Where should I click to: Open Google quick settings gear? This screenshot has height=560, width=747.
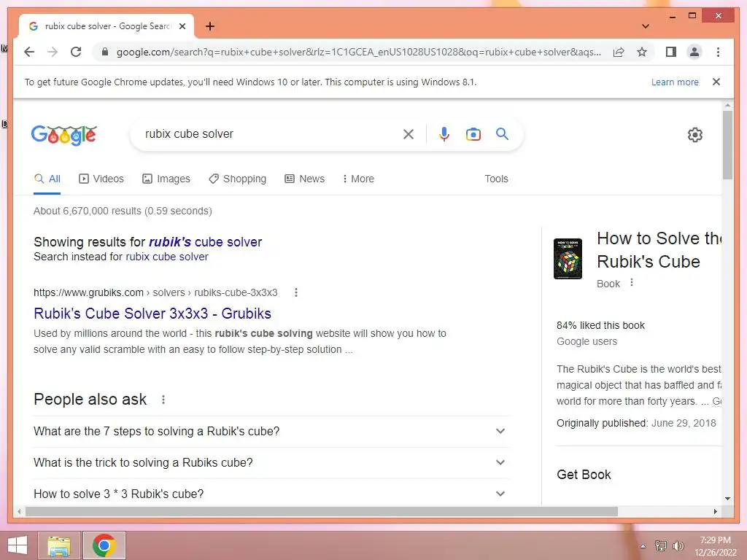coord(695,135)
